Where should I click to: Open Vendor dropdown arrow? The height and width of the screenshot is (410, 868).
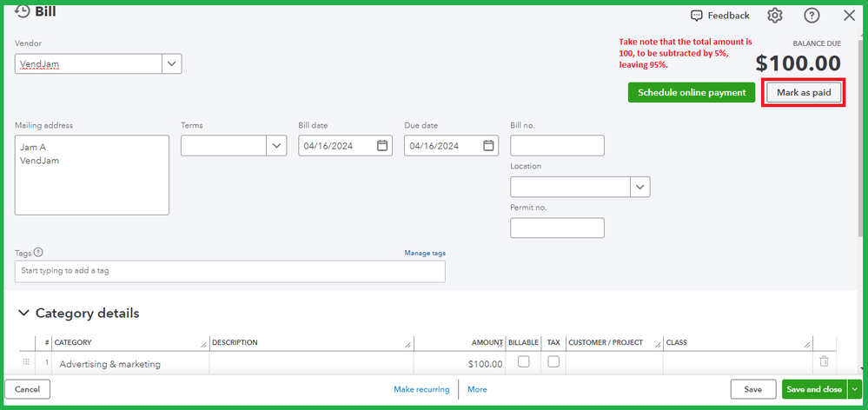(172, 64)
